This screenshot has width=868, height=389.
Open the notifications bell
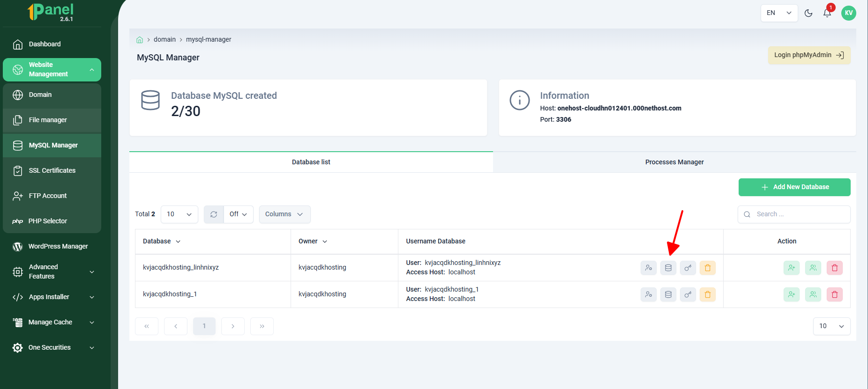tap(827, 13)
